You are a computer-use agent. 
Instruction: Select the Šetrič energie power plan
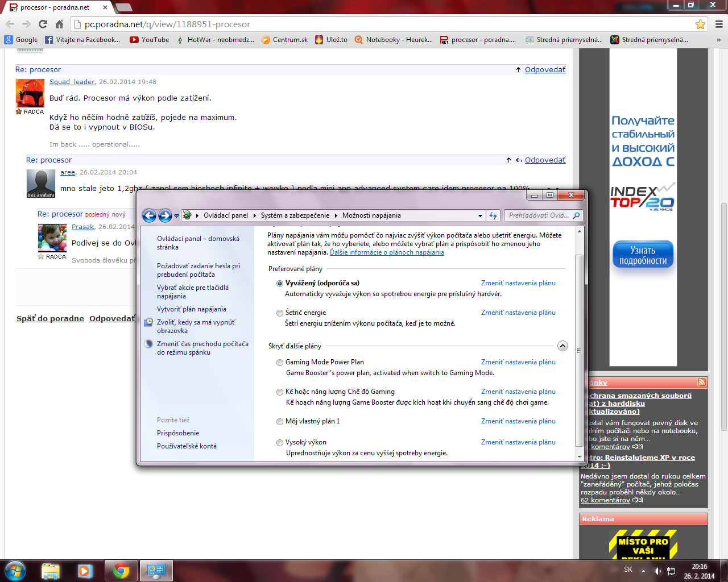pos(280,313)
